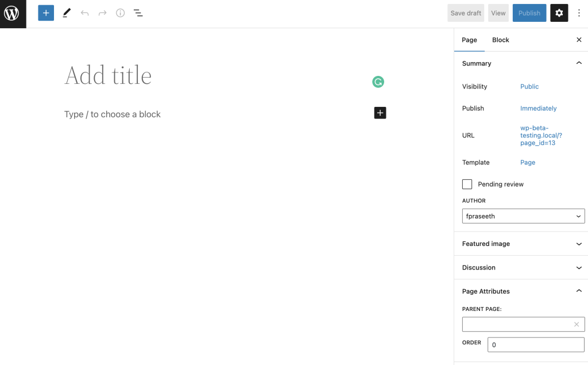Clear the Parent Page field
The width and height of the screenshot is (588, 365).
[x=576, y=324]
